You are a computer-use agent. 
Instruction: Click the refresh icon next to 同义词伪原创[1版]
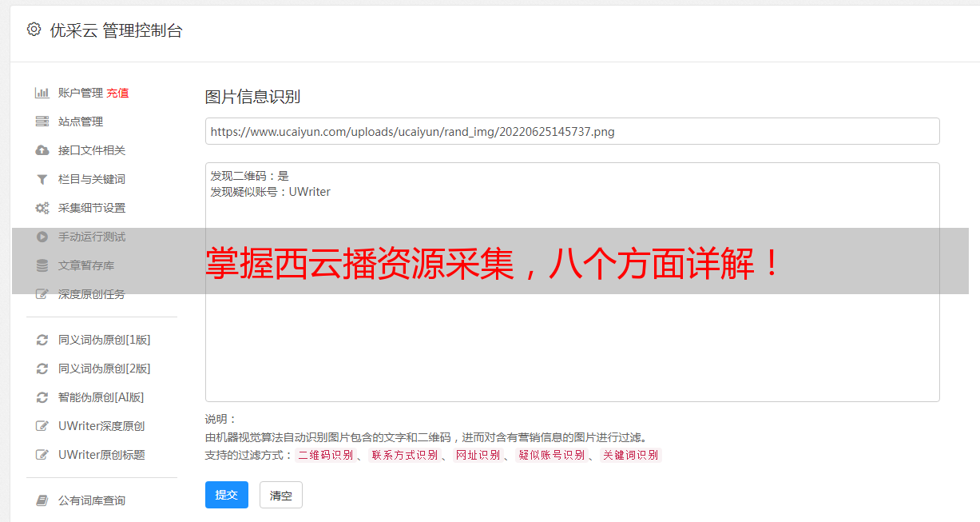point(42,340)
